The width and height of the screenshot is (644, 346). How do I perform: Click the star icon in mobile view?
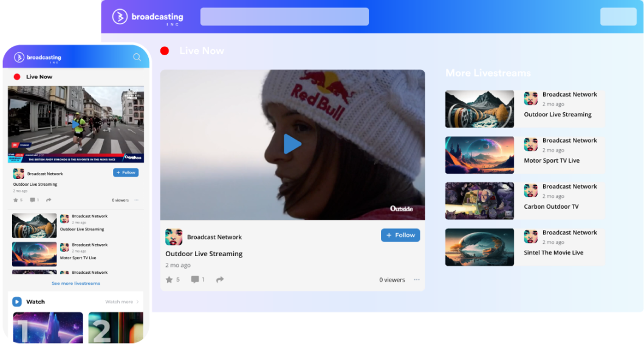(16, 200)
